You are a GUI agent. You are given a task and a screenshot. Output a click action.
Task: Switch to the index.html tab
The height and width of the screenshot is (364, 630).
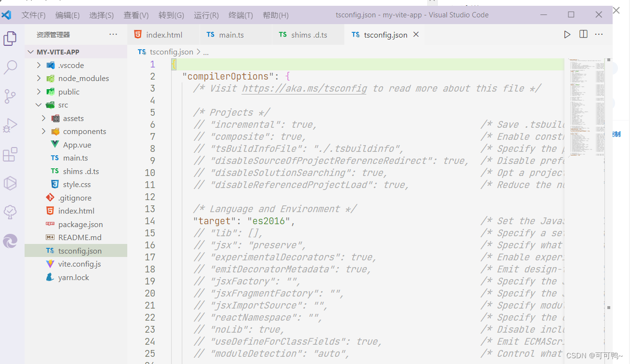point(163,34)
